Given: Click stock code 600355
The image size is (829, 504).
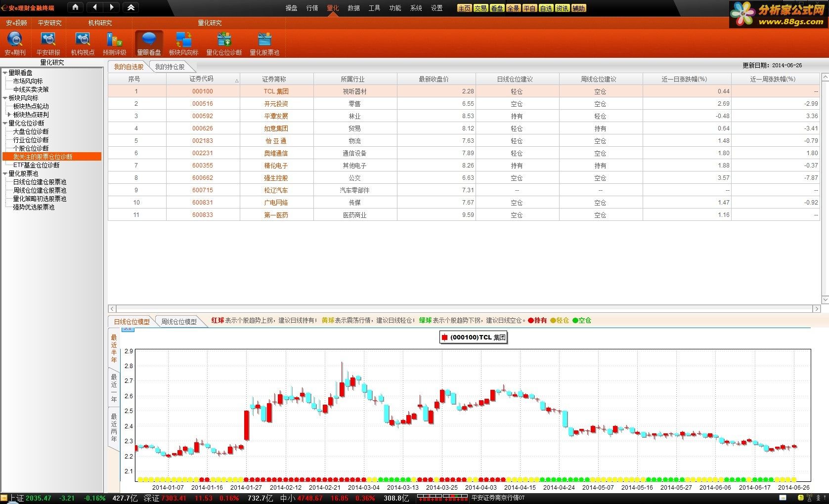Looking at the screenshot, I should tap(203, 166).
